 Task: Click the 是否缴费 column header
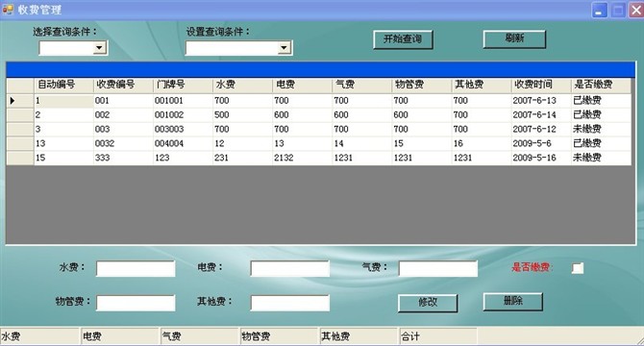pyautogui.click(x=601, y=85)
